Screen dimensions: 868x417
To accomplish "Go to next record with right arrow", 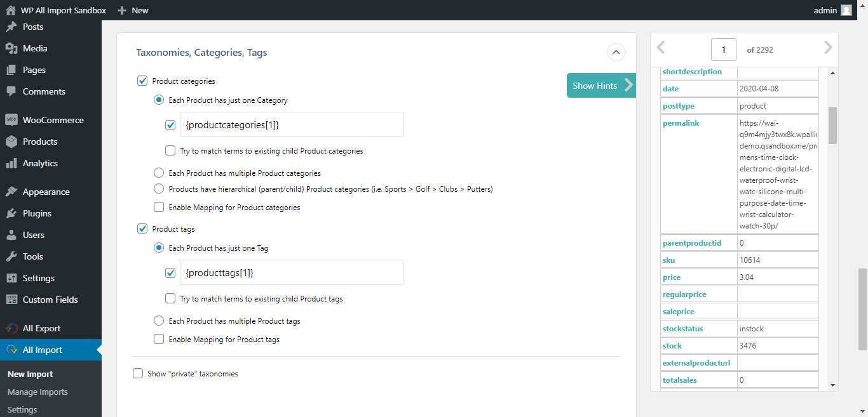I will pos(827,48).
